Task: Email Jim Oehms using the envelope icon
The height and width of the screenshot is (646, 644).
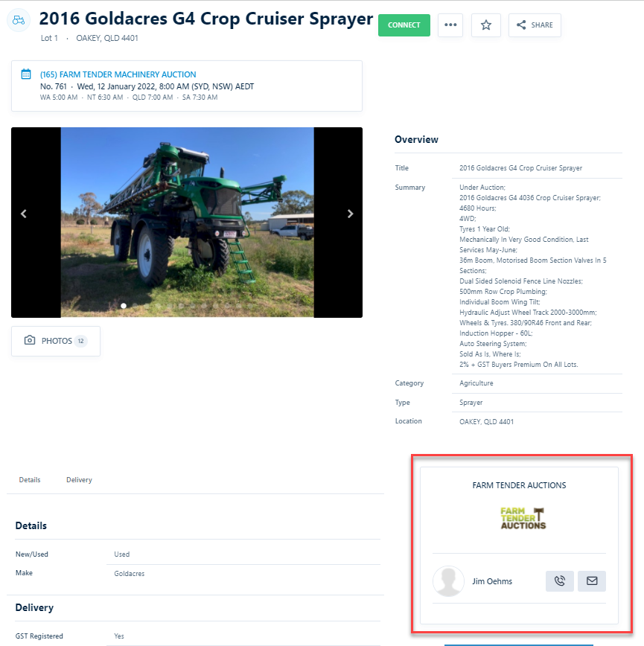Action: (x=592, y=581)
